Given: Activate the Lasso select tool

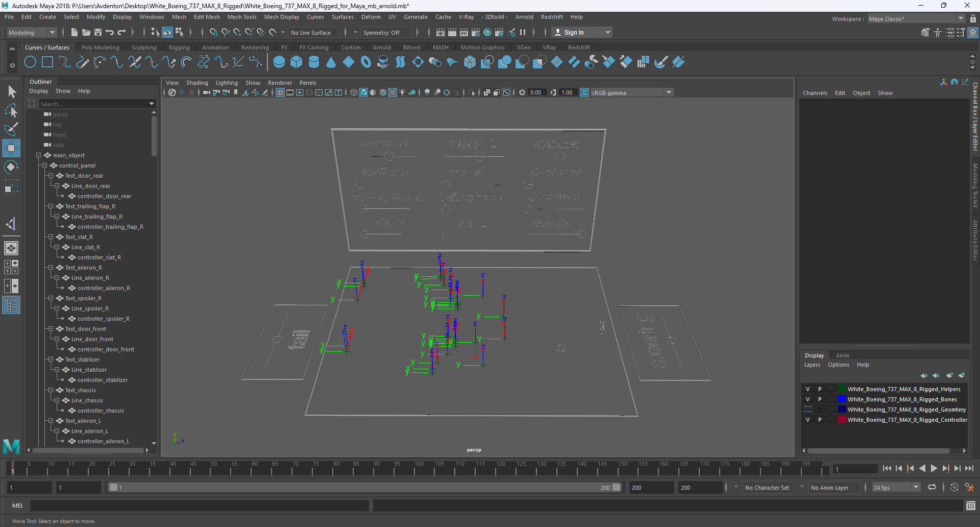Looking at the screenshot, I should coord(11,110).
